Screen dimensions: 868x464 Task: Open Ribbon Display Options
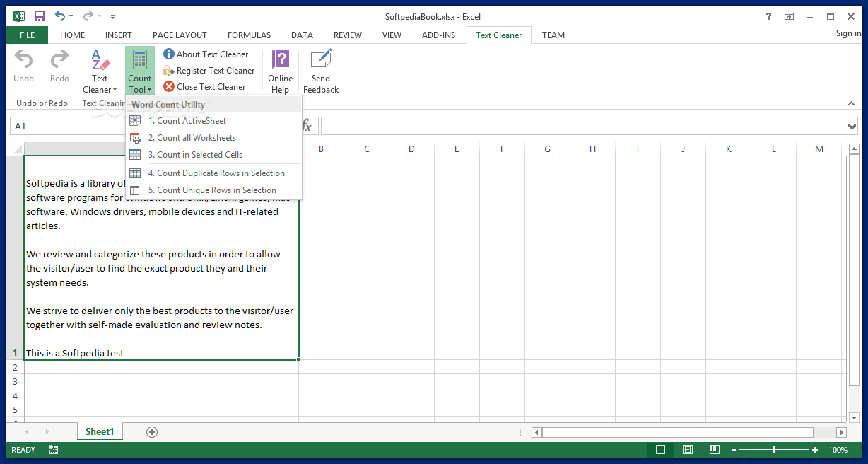click(x=789, y=16)
